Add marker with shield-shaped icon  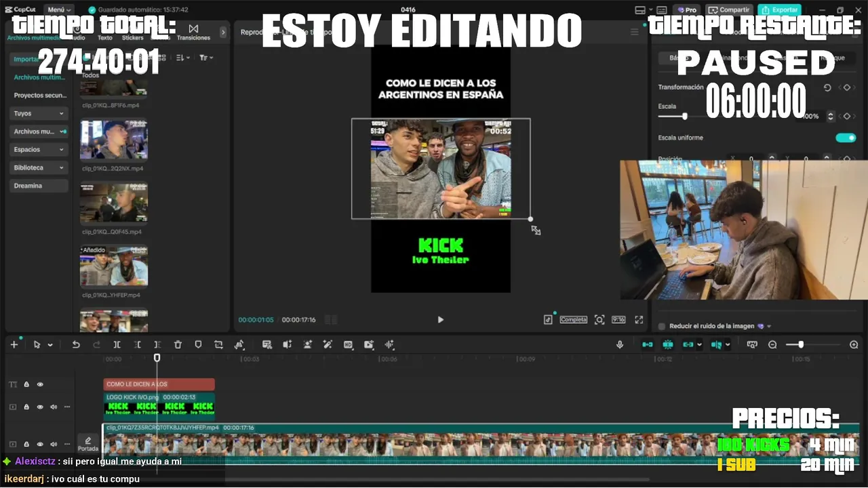coord(198,344)
